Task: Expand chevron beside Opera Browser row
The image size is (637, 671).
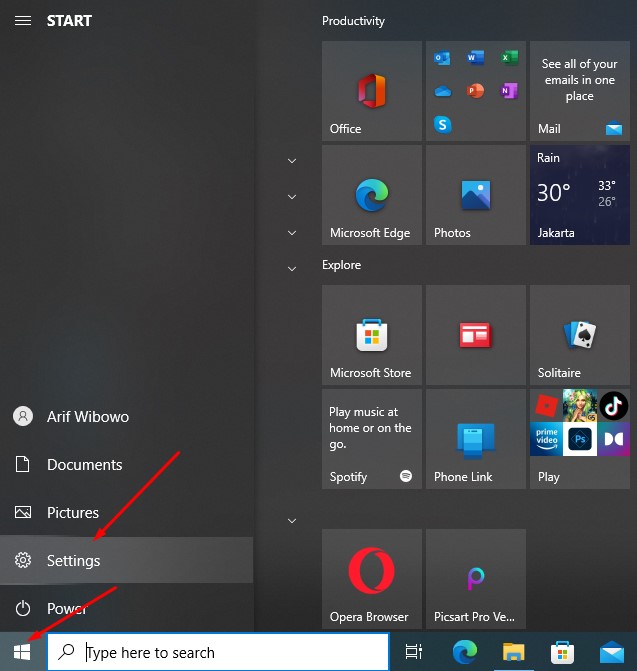Action: click(292, 520)
